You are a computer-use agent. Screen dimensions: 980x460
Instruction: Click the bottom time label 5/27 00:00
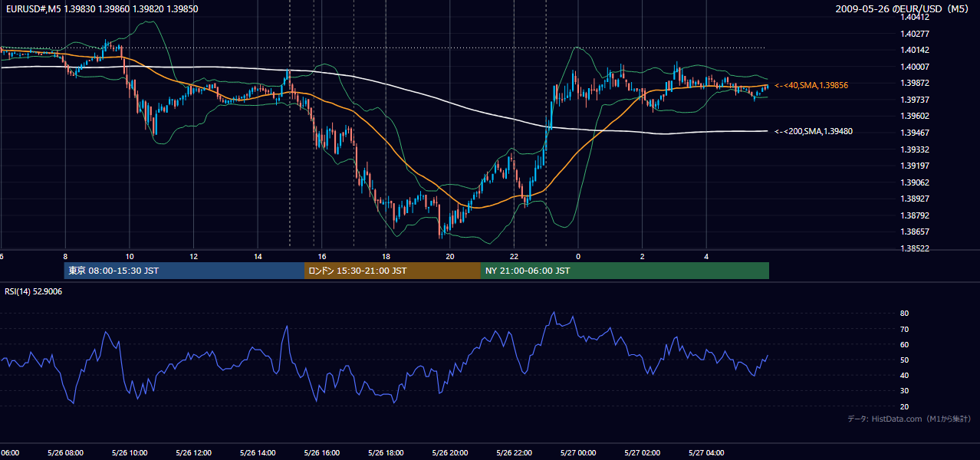tap(578, 453)
